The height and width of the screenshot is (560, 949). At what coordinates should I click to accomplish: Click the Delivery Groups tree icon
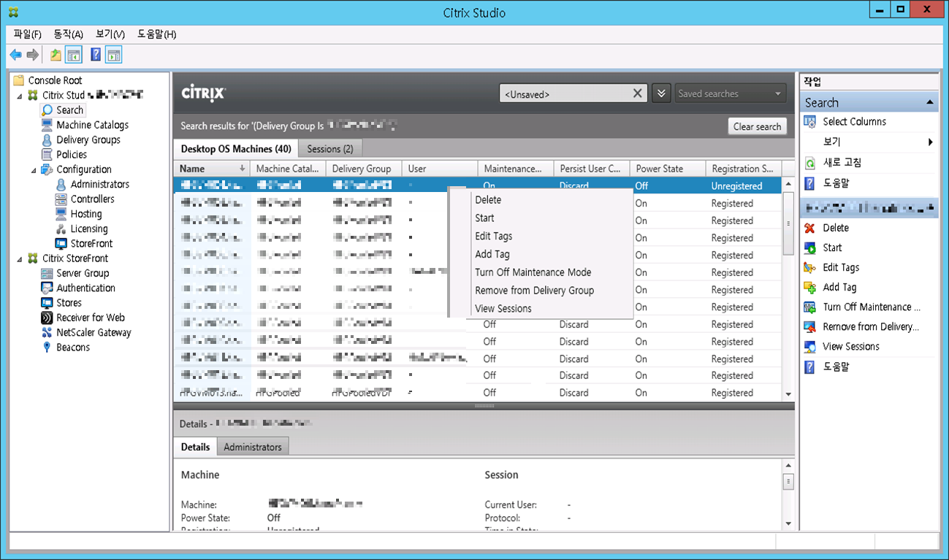point(47,140)
